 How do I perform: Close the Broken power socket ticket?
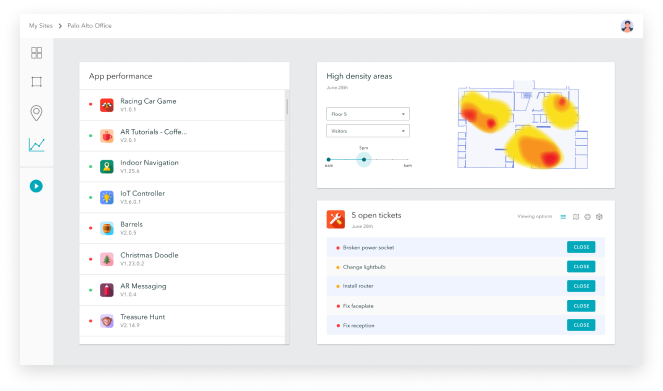pyautogui.click(x=581, y=247)
